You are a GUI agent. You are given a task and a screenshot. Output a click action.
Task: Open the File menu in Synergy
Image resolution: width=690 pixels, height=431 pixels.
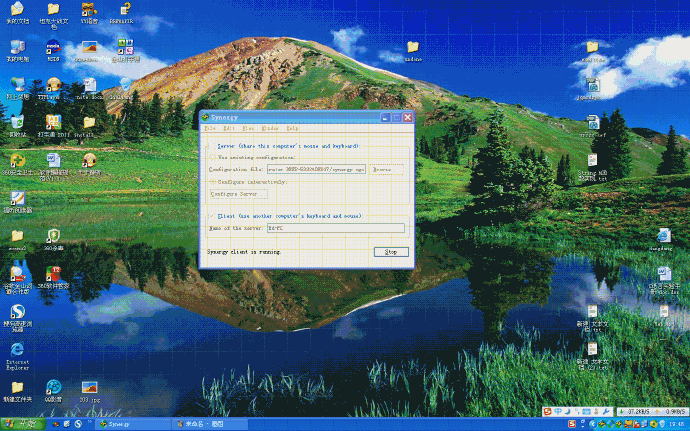(x=210, y=129)
